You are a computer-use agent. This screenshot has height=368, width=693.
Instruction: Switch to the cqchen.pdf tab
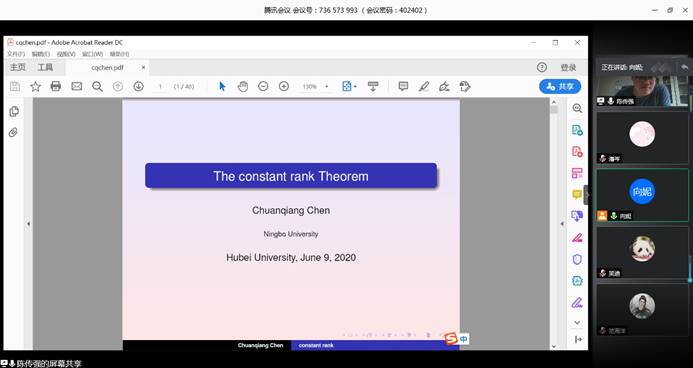coord(107,68)
